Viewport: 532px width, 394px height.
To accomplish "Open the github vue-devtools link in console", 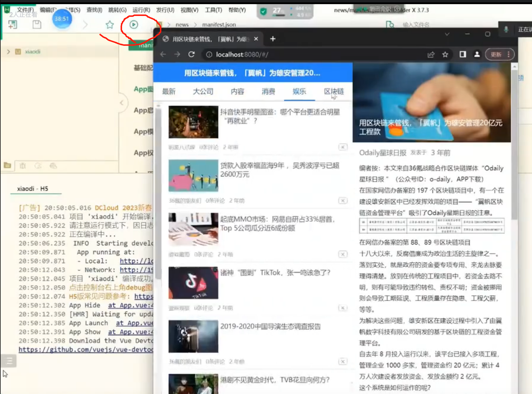I will [x=86, y=350].
